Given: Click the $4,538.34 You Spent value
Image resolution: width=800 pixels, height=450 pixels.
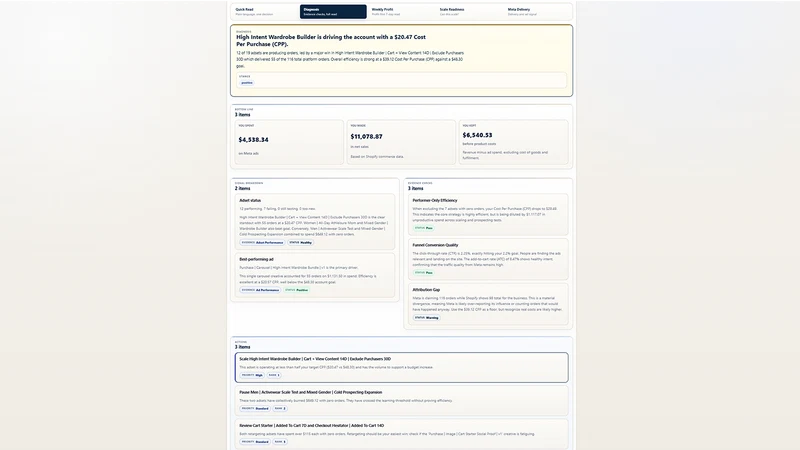Looking at the screenshot, I should pyautogui.click(x=254, y=140).
